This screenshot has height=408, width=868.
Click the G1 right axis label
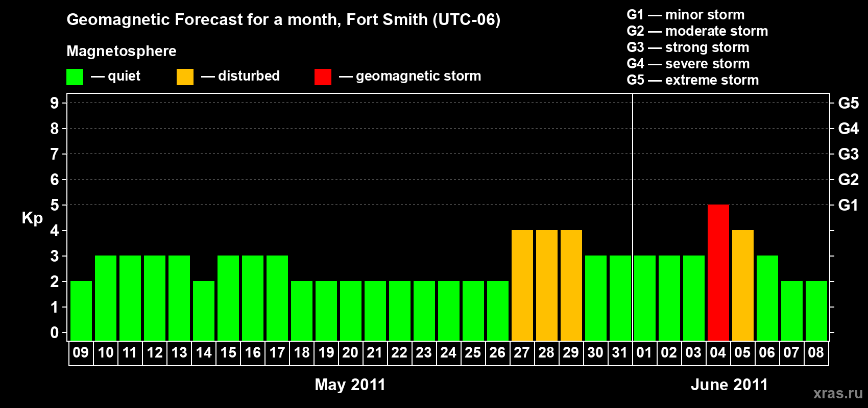click(849, 205)
